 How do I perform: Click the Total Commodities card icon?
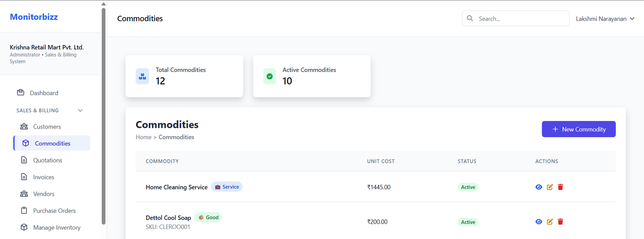142,76
